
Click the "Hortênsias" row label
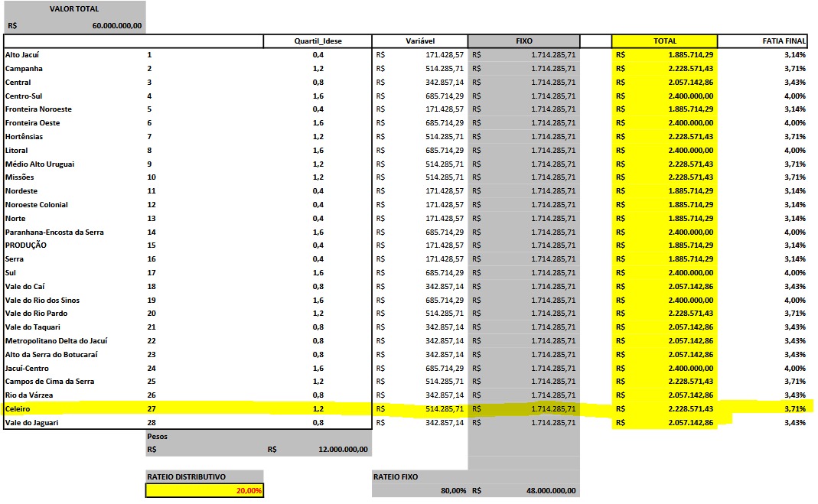coord(24,137)
